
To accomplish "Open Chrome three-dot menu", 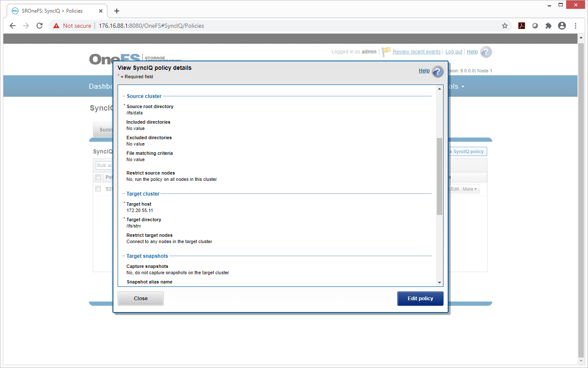I will (575, 26).
